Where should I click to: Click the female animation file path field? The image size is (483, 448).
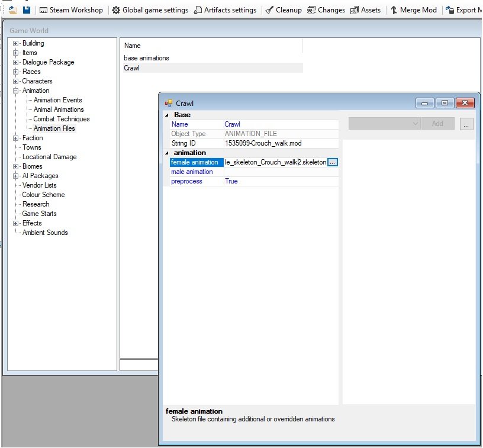click(x=275, y=163)
